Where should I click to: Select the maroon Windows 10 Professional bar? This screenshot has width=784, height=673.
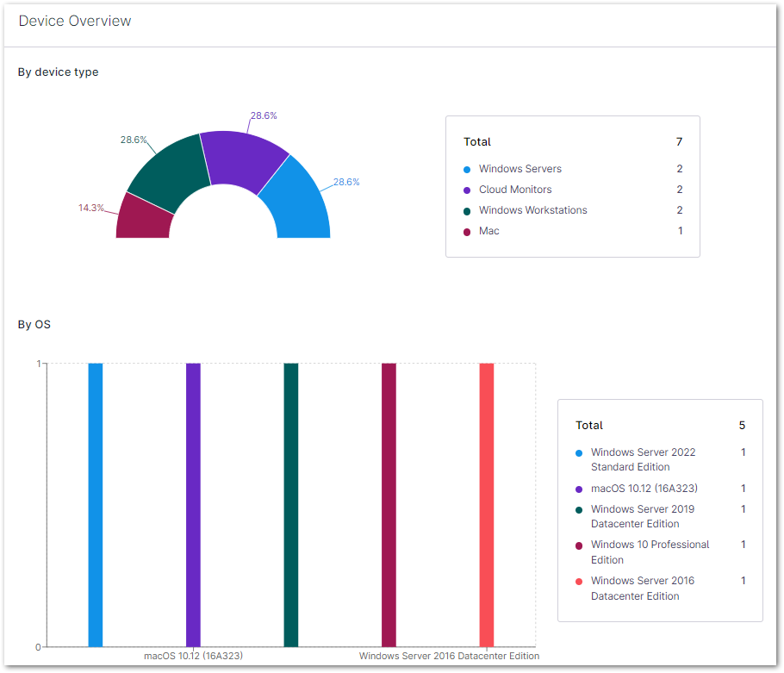tap(389, 504)
